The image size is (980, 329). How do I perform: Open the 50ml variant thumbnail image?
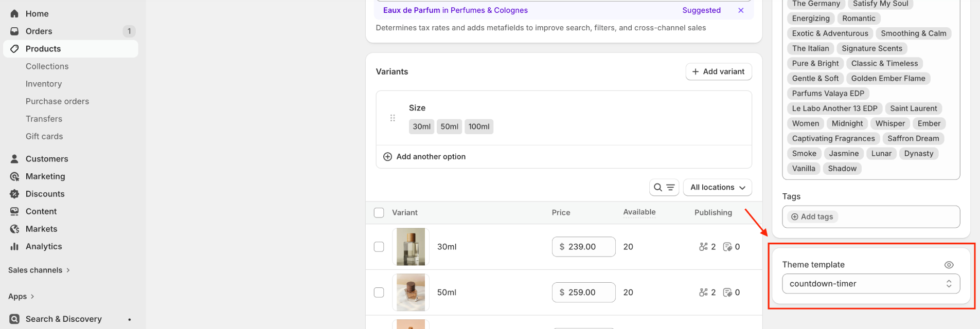411,293
